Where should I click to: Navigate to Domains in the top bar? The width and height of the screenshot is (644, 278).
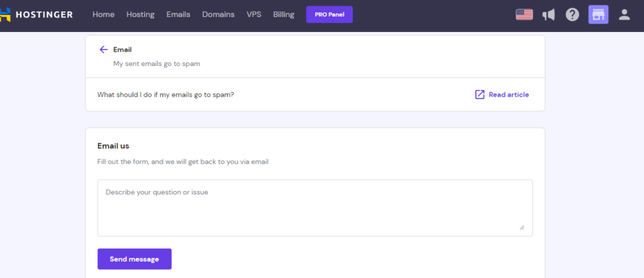pos(218,14)
